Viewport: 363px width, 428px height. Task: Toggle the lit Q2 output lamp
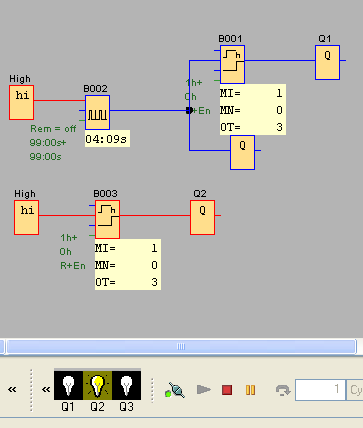pyautogui.click(x=97, y=386)
